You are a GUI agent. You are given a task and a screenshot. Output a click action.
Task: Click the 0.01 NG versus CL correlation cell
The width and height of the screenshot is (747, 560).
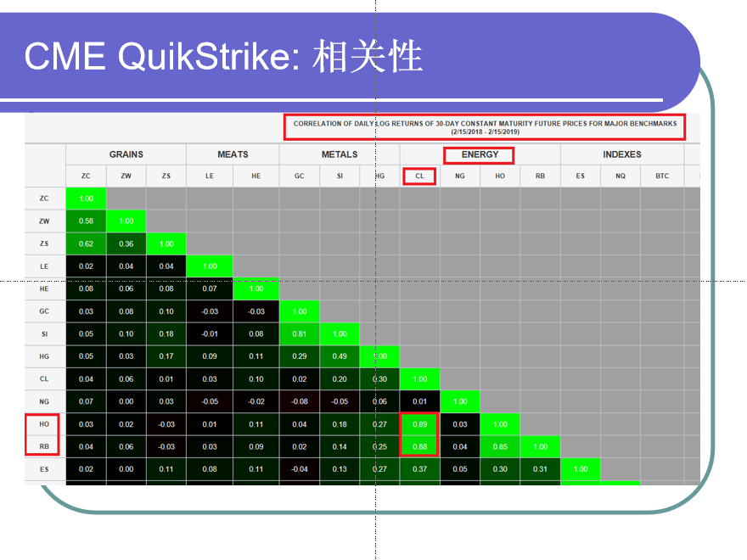click(x=419, y=401)
